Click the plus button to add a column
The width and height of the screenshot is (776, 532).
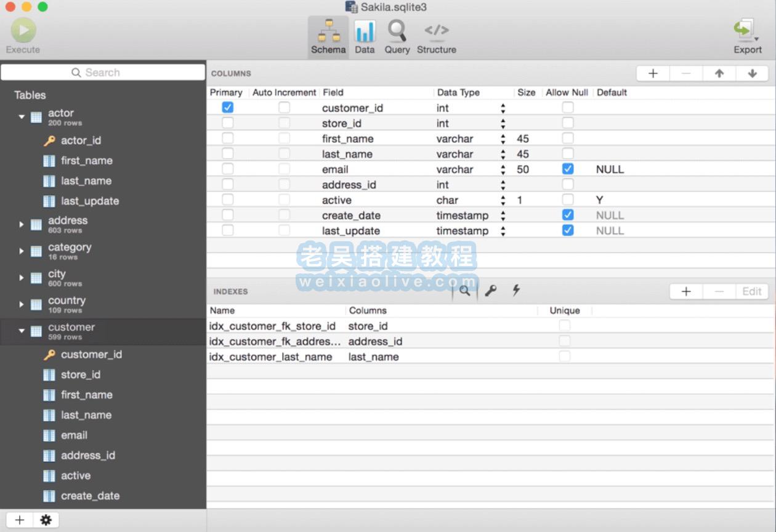pos(652,73)
